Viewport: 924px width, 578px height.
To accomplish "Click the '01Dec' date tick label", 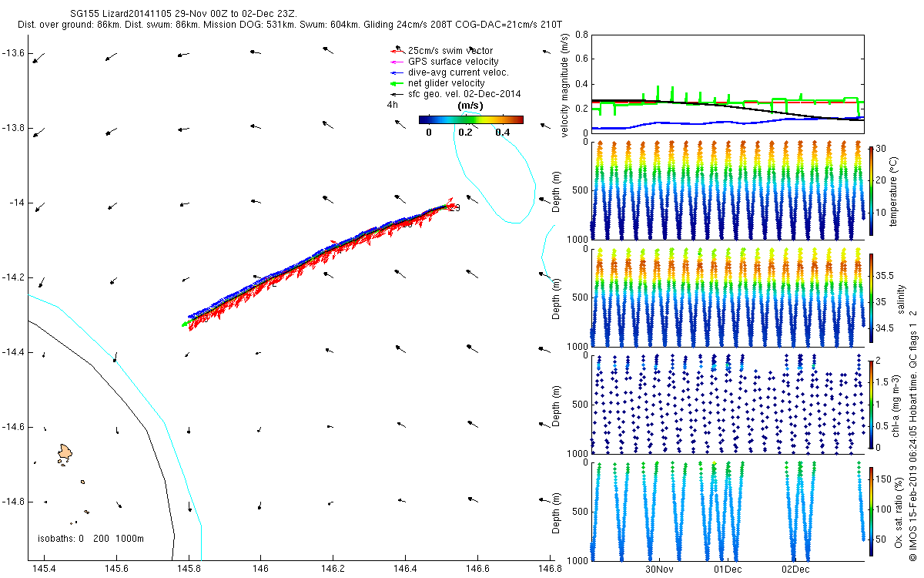I will tap(728, 570).
